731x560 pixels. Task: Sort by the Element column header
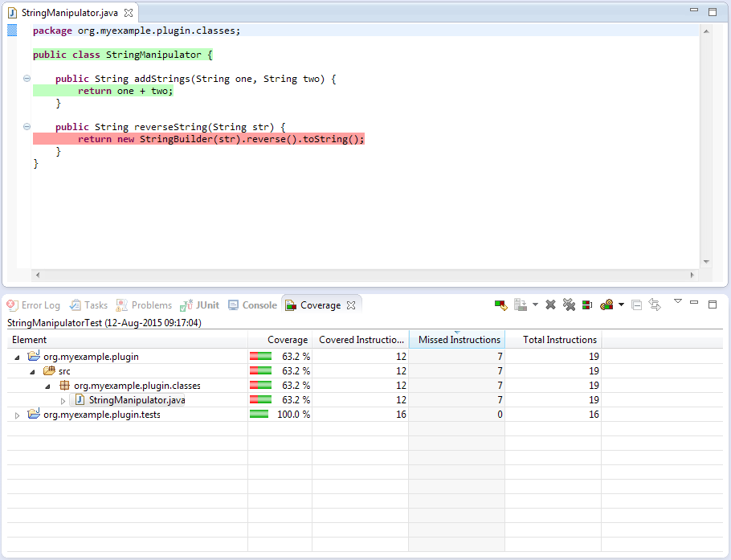[127, 339]
